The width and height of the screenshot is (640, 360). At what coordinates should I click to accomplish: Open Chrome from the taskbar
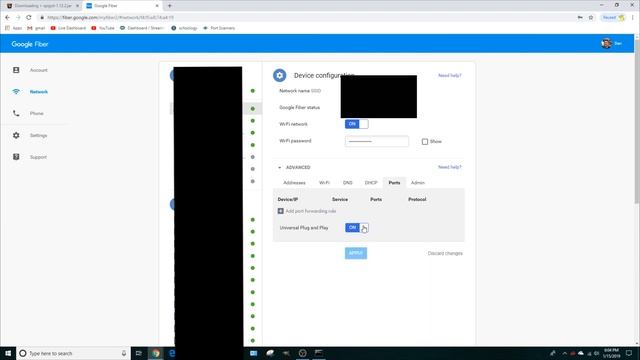(x=156, y=353)
